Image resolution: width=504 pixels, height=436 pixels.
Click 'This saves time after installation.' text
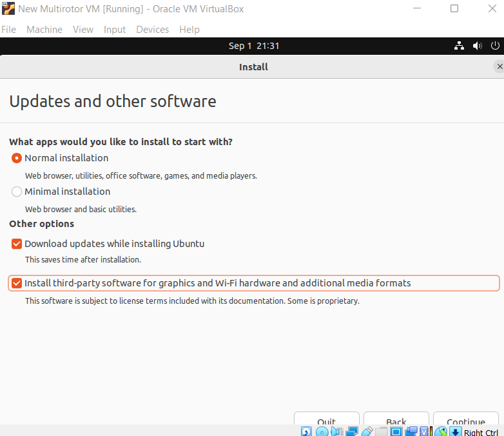pyautogui.click(x=83, y=259)
